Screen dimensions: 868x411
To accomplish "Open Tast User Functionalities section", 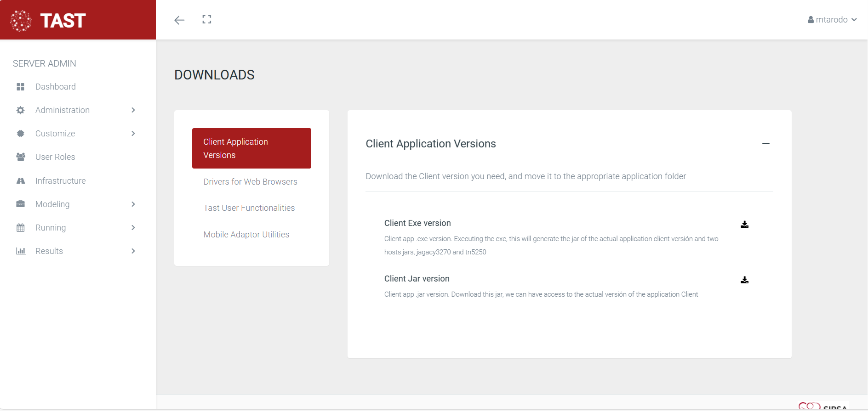I will (x=249, y=208).
